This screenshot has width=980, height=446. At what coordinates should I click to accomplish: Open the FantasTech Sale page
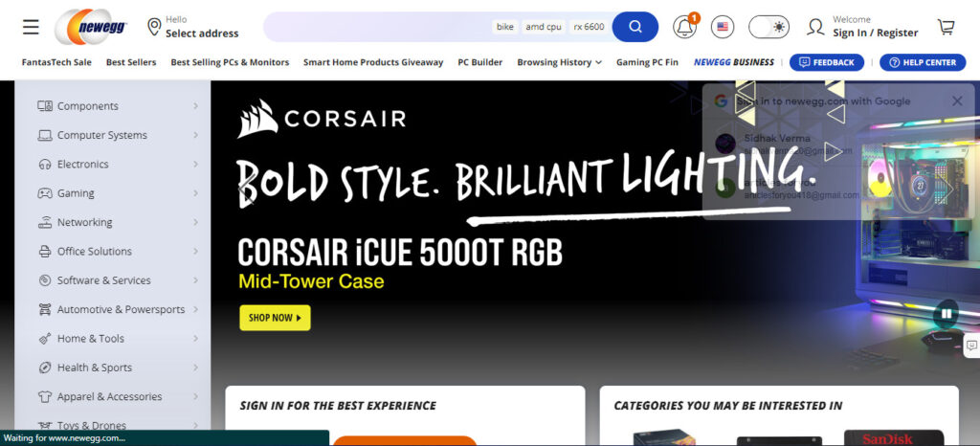pyautogui.click(x=56, y=62)
